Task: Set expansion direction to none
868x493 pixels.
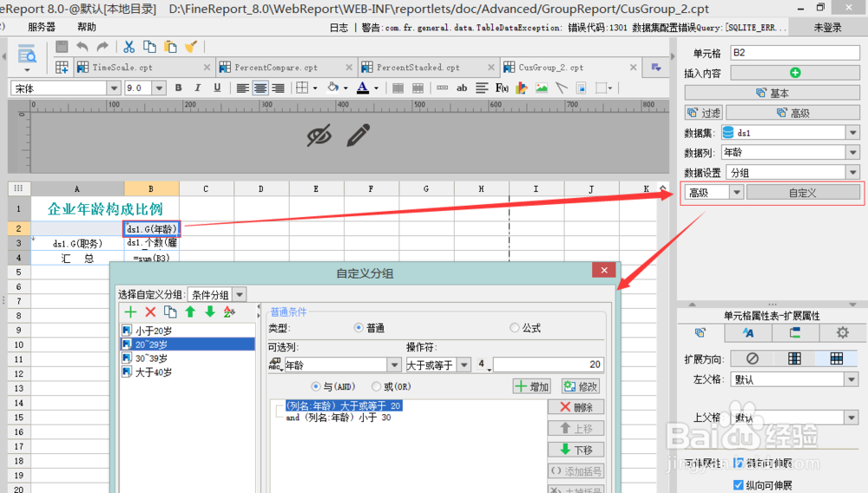Action: (x=752, y=358)
